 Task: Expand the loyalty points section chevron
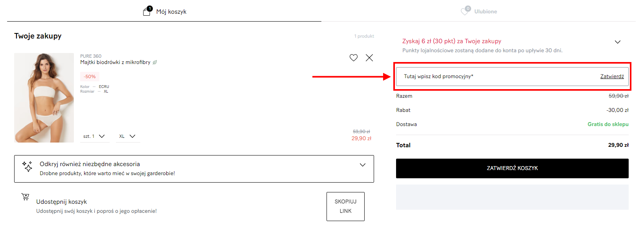click(x=618, y=42)
